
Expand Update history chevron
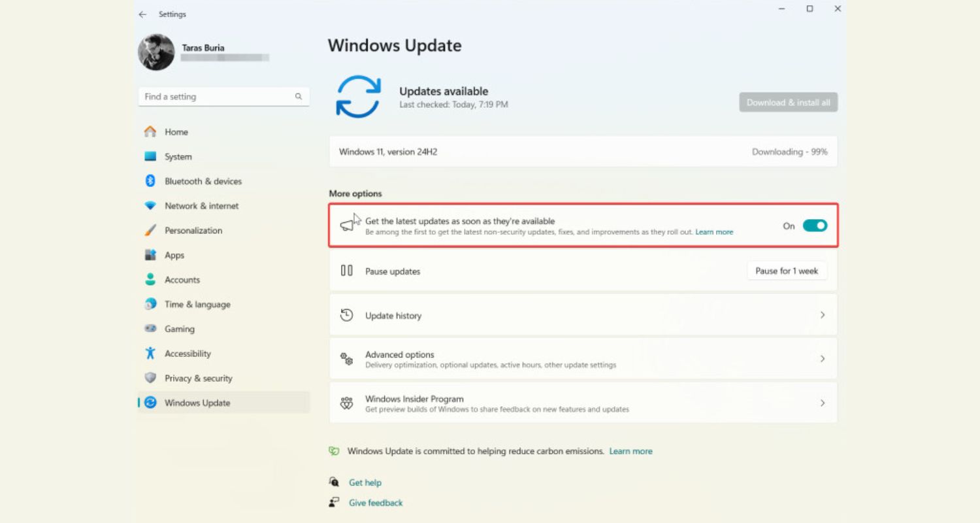(x=823, y=315)
